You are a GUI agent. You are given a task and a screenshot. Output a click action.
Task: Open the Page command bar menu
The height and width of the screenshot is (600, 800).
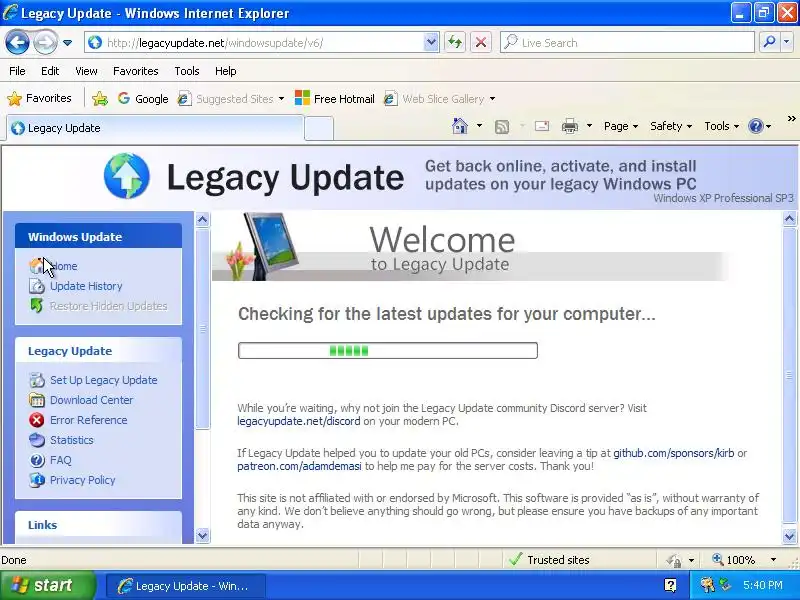620,126
